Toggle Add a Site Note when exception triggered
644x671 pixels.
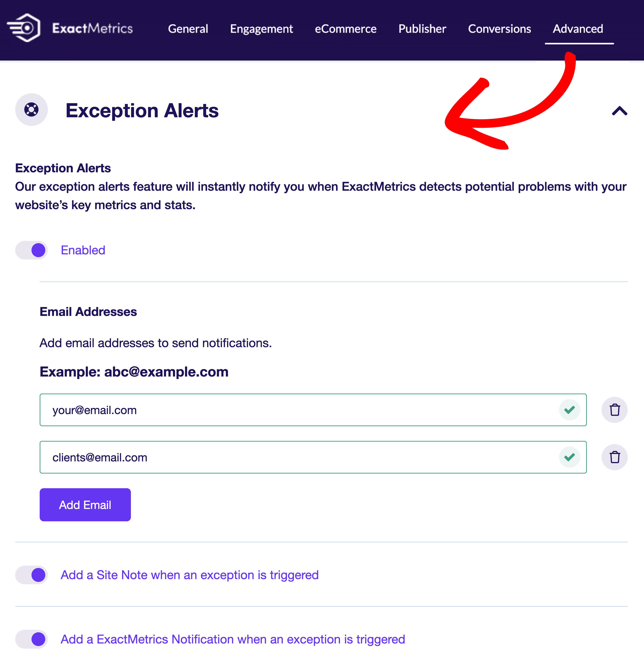(31, 575)
